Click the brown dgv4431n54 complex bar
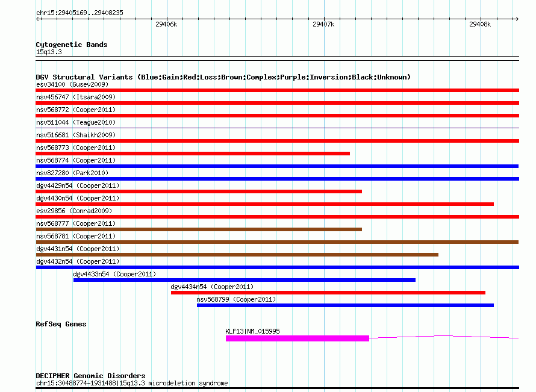Image resolution: width=536 pixels, height=392 pixels. click(237, 255)
